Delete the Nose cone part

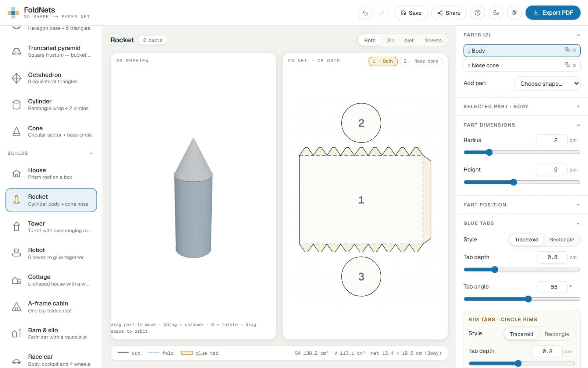[x=574, y=66]
